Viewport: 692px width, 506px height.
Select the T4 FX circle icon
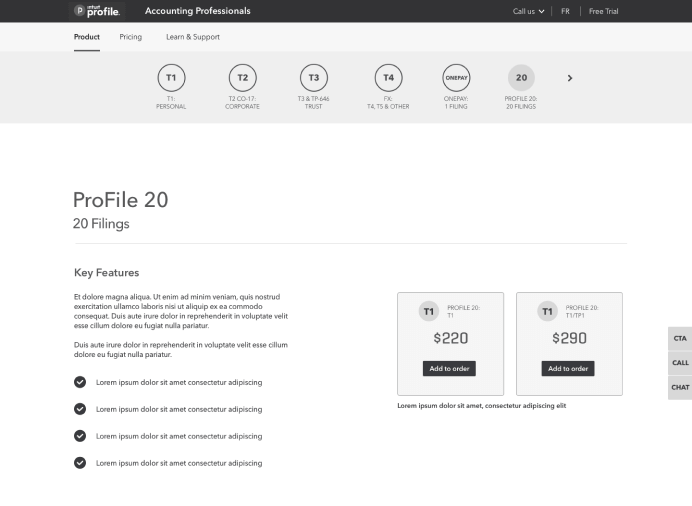tap(388, 78)
